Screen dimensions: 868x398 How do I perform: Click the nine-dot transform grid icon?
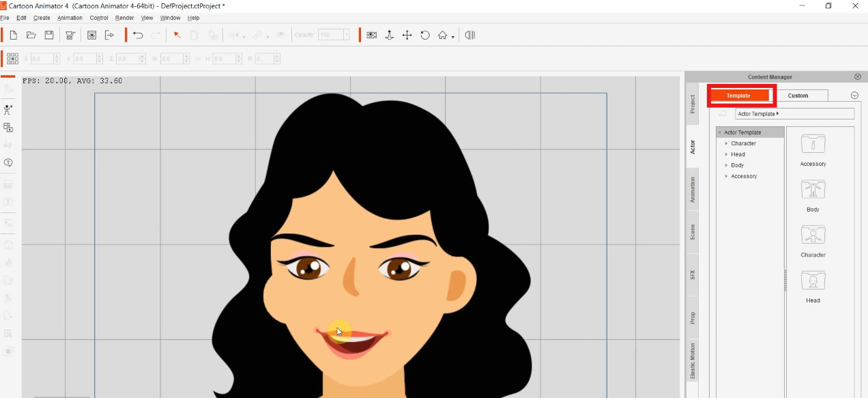click(12, 59)
